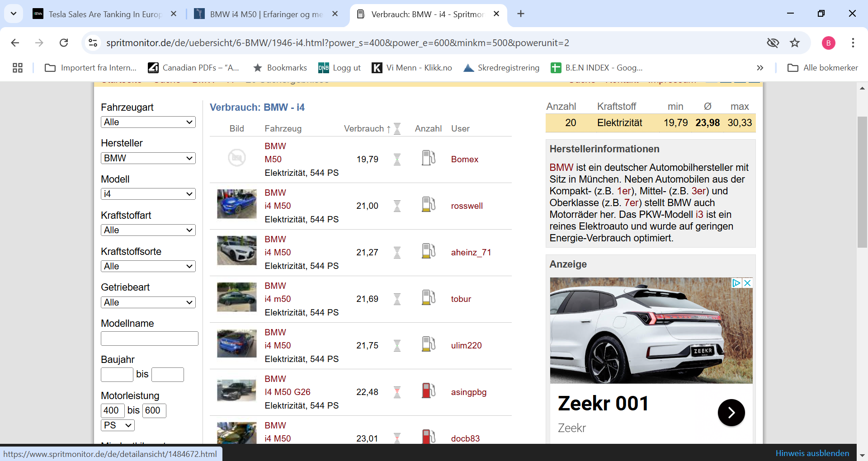This screenshot has height=461, width=868.
Task: Toggle the tracking protection eye icon
Action: (x=773, y=43)
